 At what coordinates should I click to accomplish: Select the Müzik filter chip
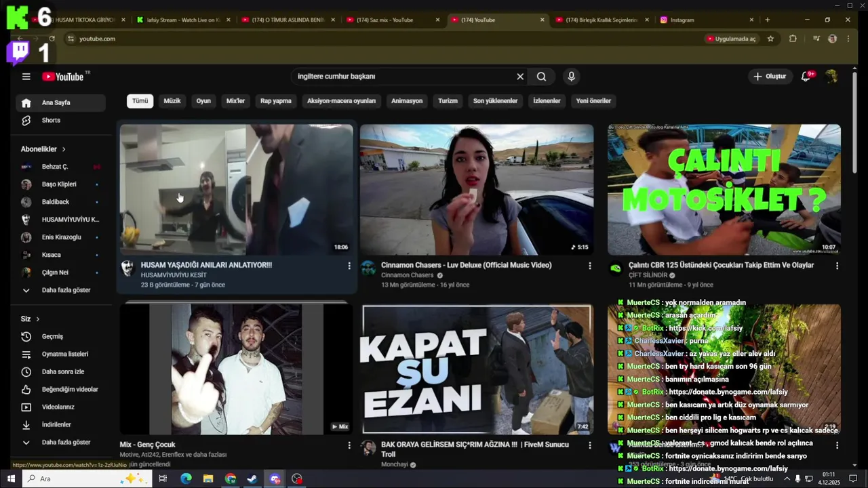[x=172, y=101]
